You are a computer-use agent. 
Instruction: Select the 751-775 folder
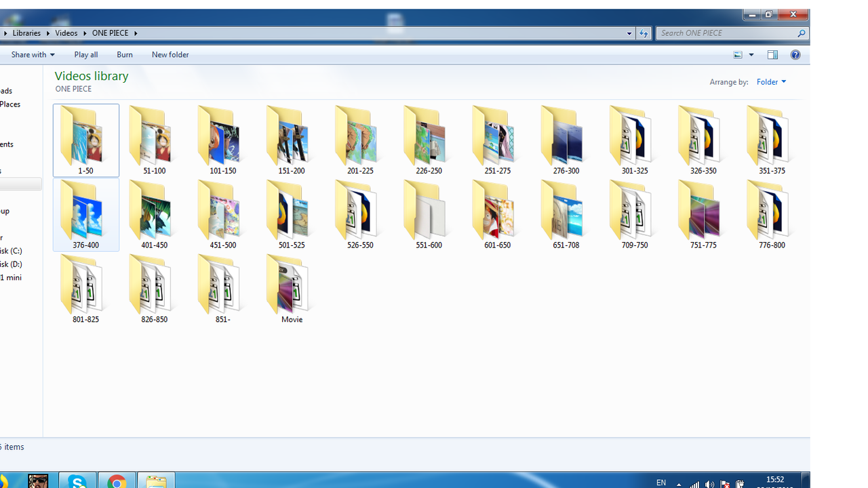(703, 215)
